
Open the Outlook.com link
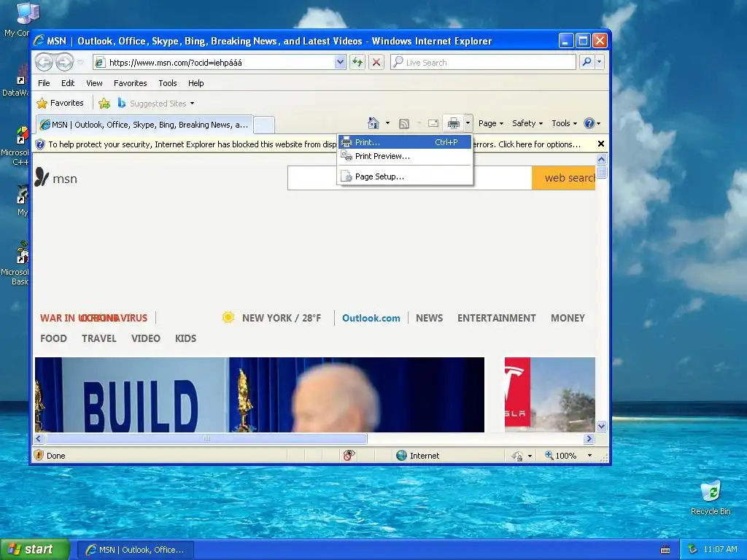coord(371,318)
